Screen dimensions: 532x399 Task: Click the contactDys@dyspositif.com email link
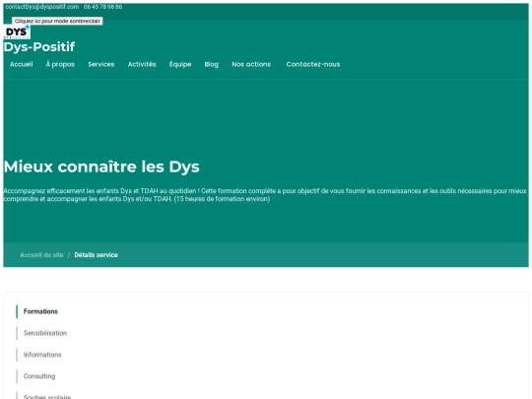coord(42,7)
